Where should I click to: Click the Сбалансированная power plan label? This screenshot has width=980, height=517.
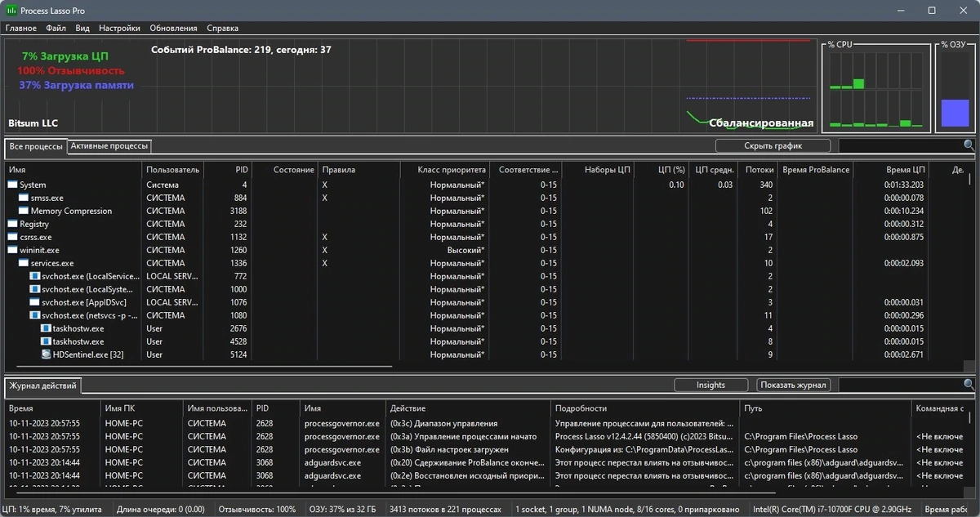(x=760, y=123)
